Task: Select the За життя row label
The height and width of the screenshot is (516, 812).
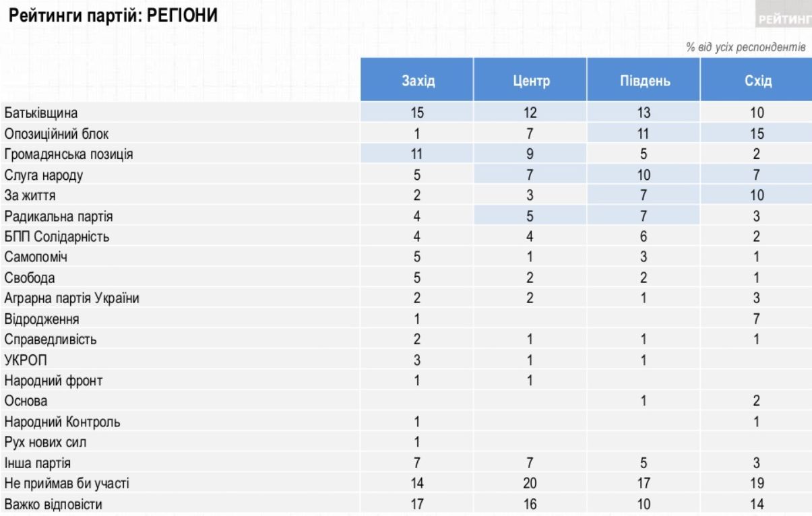Action: 31,196
